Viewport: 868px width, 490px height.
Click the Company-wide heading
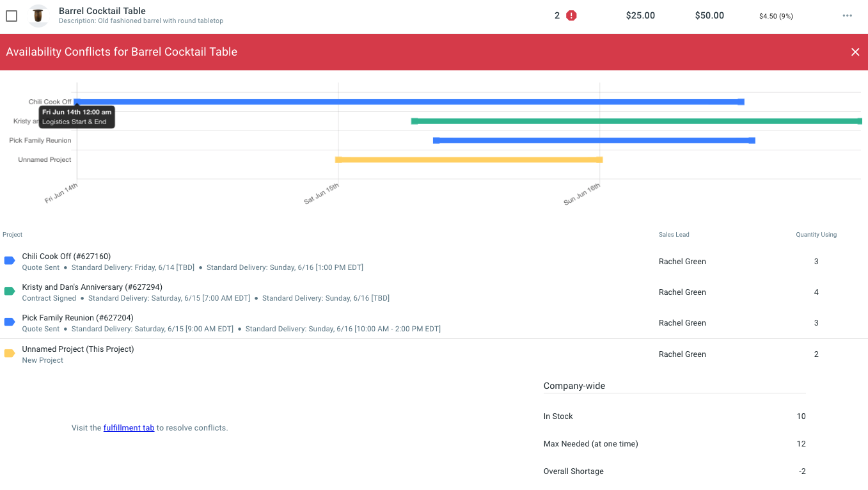(574, 386)
